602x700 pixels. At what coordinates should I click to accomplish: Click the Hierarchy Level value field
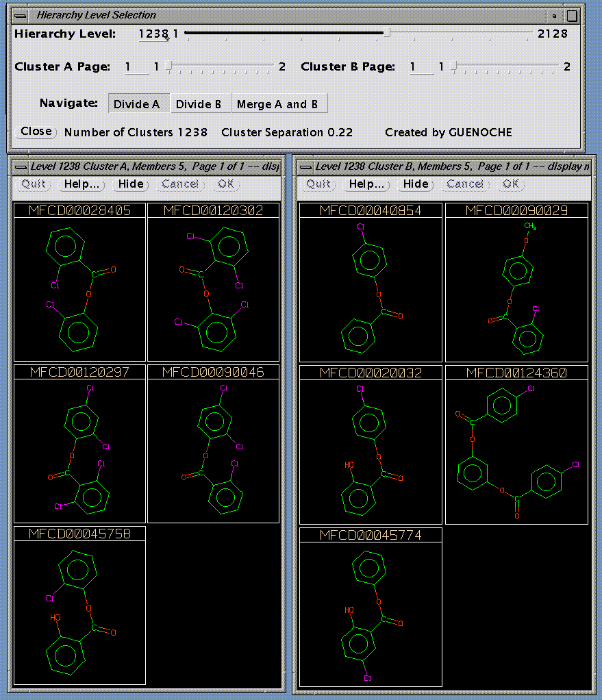pos(153,34)
